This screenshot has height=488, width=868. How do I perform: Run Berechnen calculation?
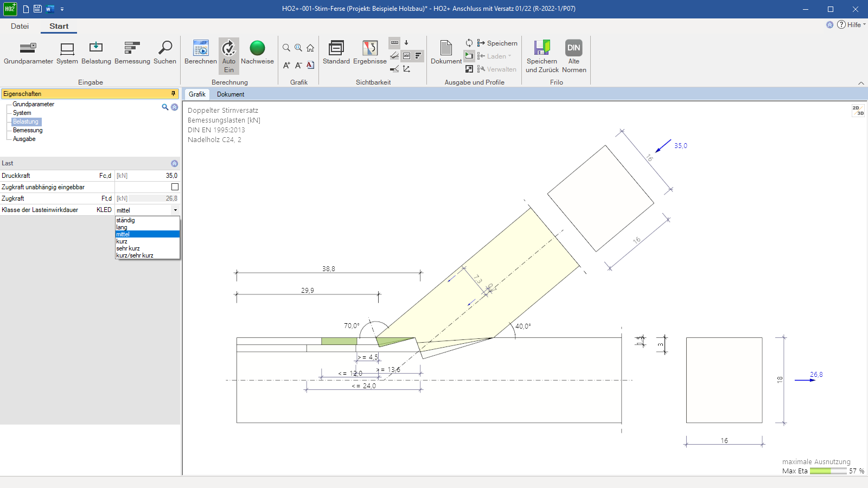coord(201,53)
